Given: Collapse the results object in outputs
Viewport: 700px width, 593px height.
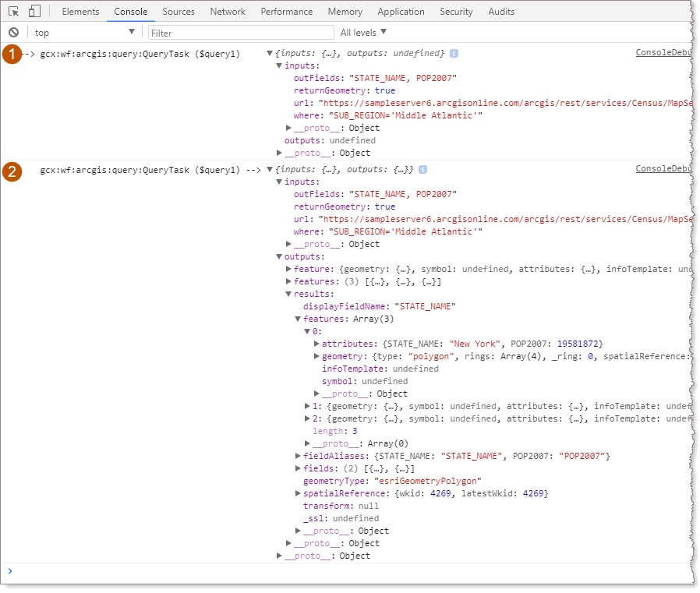Looking at the screenshot, I should 288,294.
